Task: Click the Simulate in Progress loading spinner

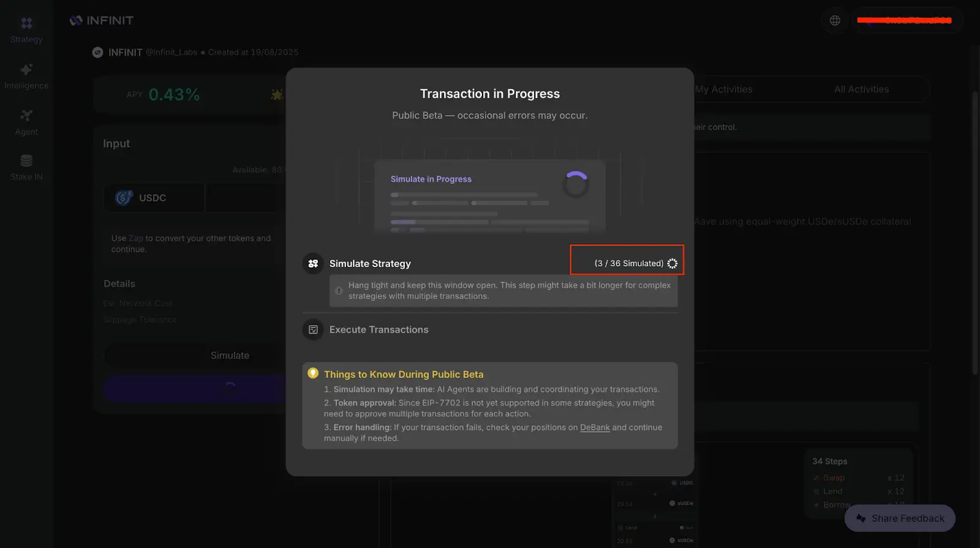Action: 575,184
